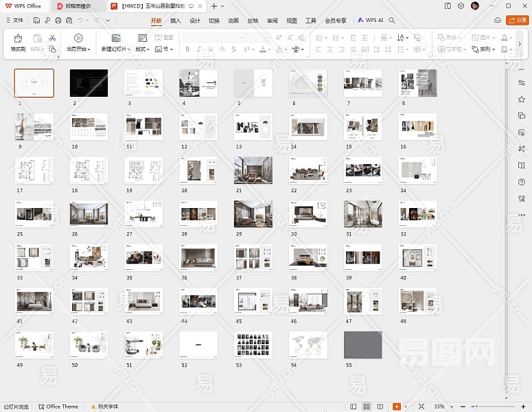
Task: Click the missing fonts (缺失字体) warning
Action: pyautogui.click(x=107, y=407)
